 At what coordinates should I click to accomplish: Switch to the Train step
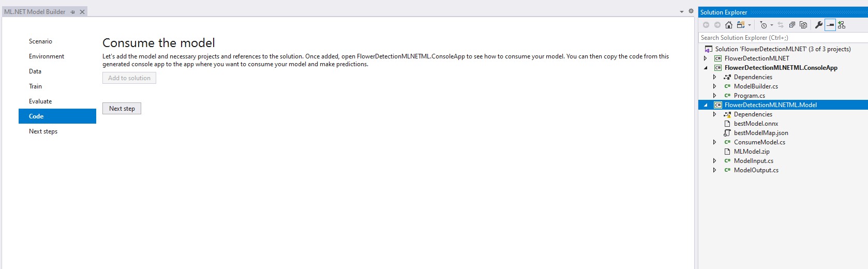pos(35,86)
